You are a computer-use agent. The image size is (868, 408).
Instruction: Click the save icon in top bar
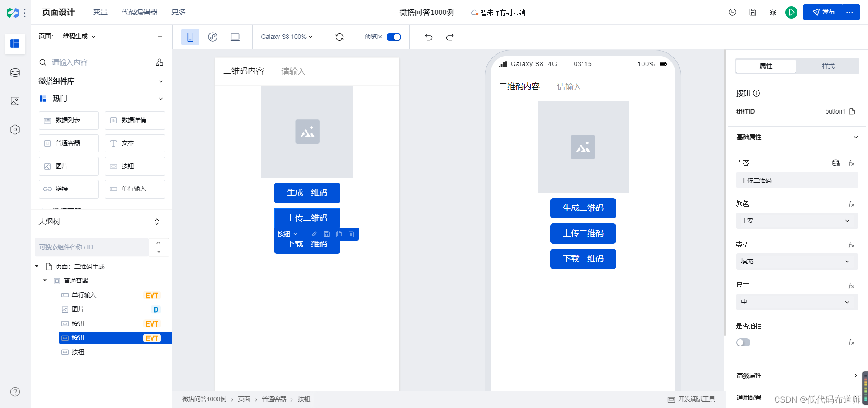pos(753,12)
